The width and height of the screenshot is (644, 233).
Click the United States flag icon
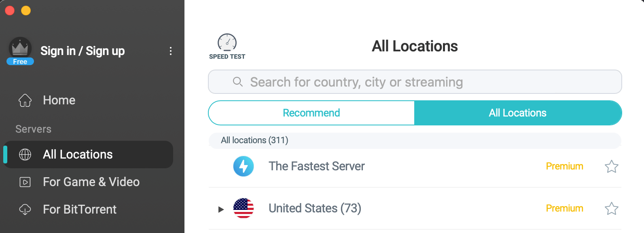244,208
